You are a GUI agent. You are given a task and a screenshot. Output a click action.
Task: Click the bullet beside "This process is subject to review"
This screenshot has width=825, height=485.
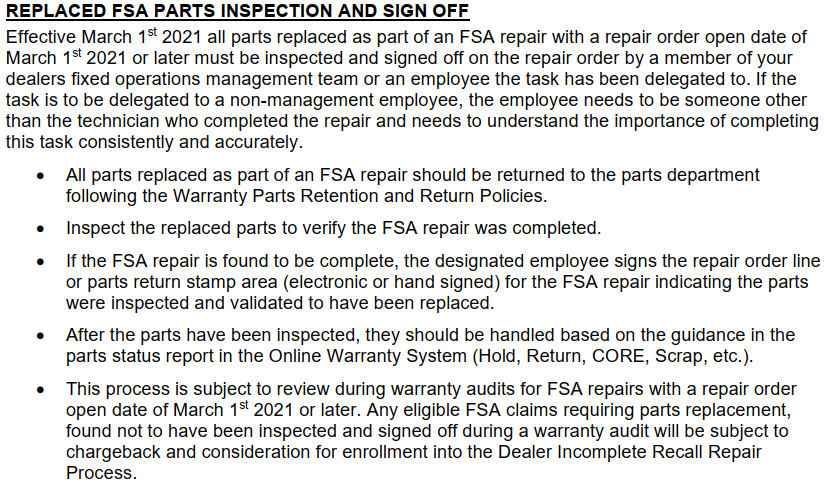[x=39, y=388]
